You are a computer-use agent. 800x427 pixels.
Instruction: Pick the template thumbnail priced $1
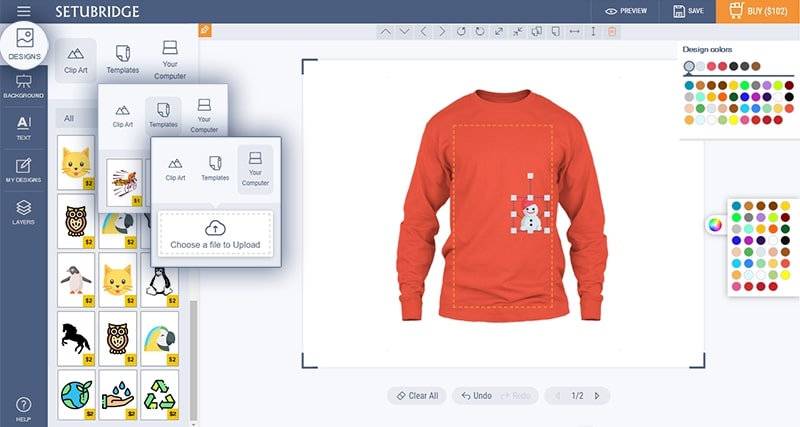(x=124, y=183)
